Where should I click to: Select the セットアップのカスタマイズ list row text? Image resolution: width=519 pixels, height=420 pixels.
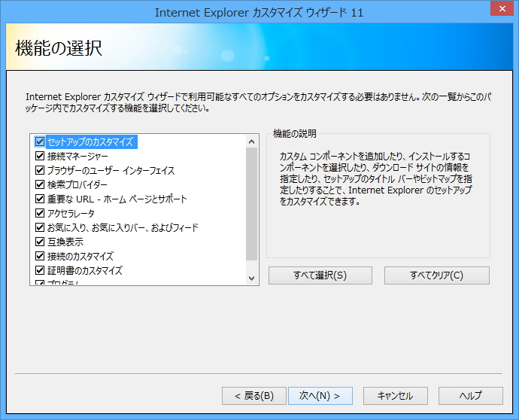[x=90, y=142]
